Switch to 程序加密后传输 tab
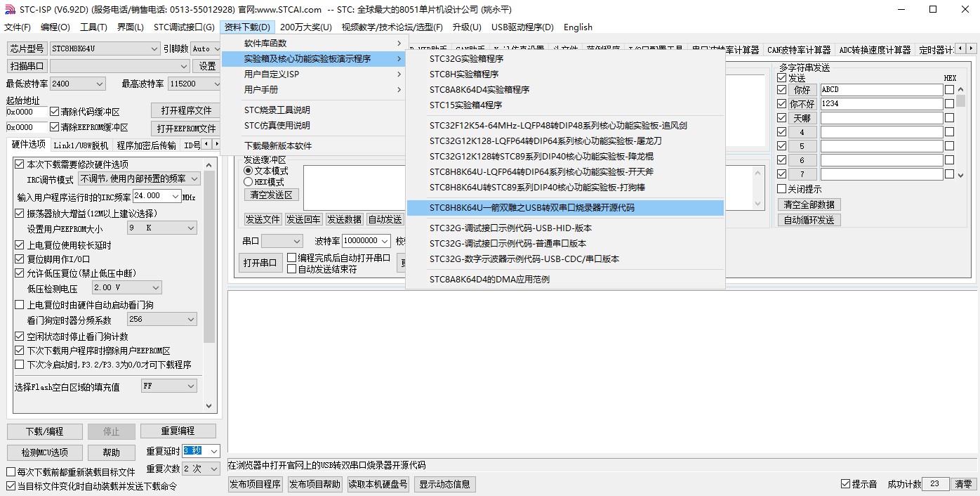980x496 pixels. (147, 145)
